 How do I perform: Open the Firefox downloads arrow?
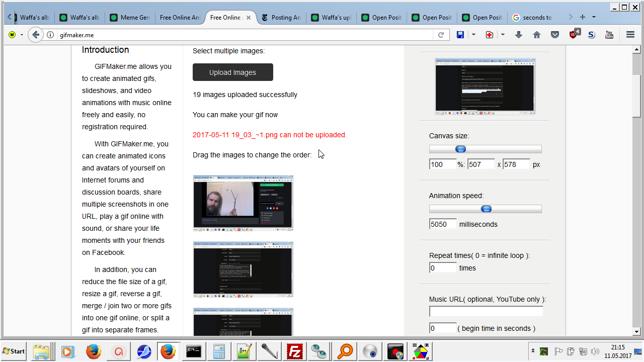pyautogui.click(x=519, y=35)
